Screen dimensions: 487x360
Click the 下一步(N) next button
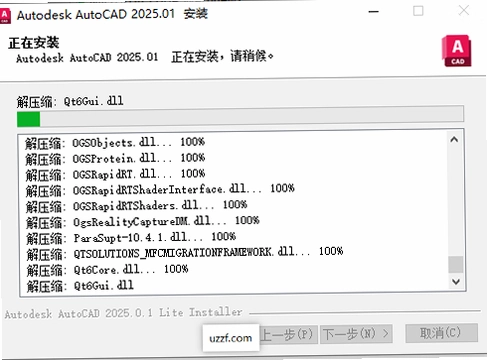click(356, 334)
